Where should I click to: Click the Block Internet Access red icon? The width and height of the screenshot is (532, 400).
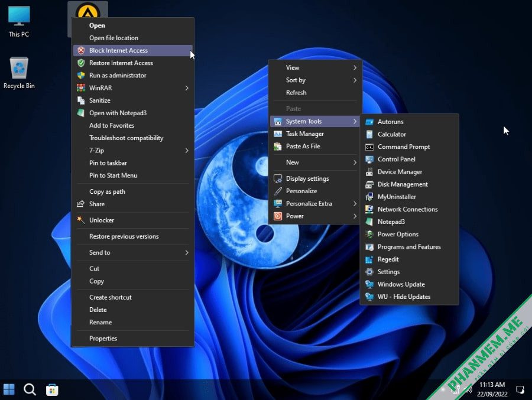click(81, 51)
